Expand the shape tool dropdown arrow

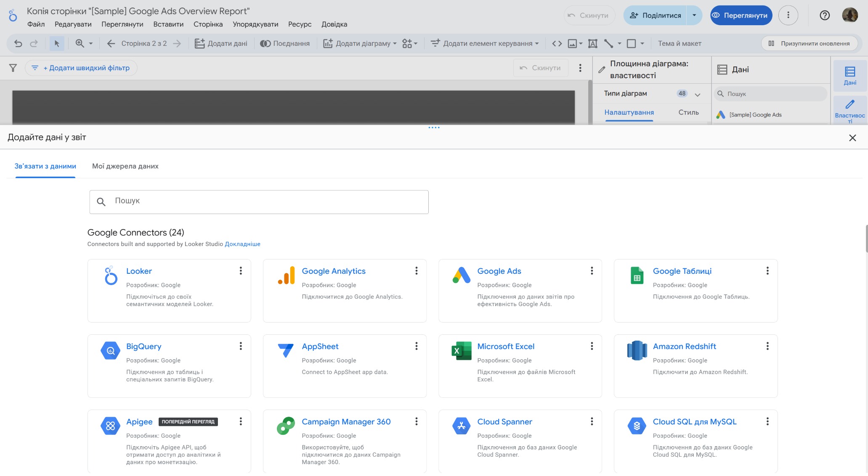(642, 43)
